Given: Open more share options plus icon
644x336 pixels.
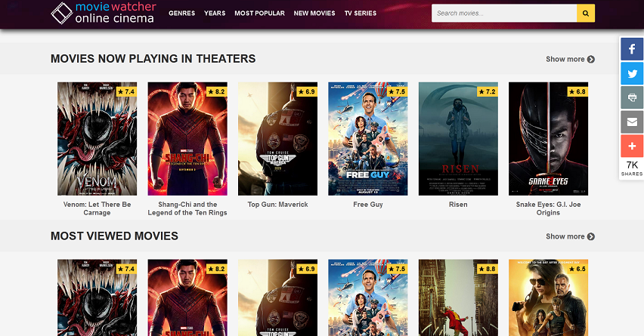Looking at the screenshot, I should point(632,146).
